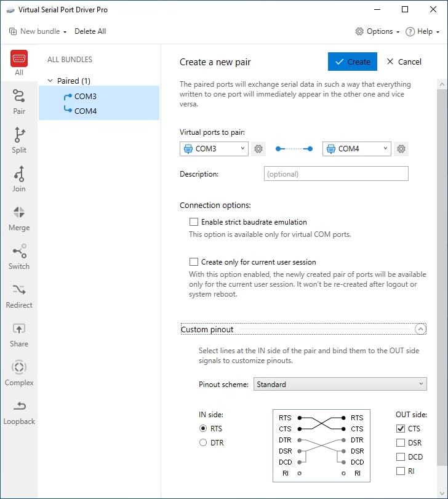The image size is (448, 499).
Task: Open the Pinout scheme dropdown
Action: pyautogui.click(x=340, y=384)
